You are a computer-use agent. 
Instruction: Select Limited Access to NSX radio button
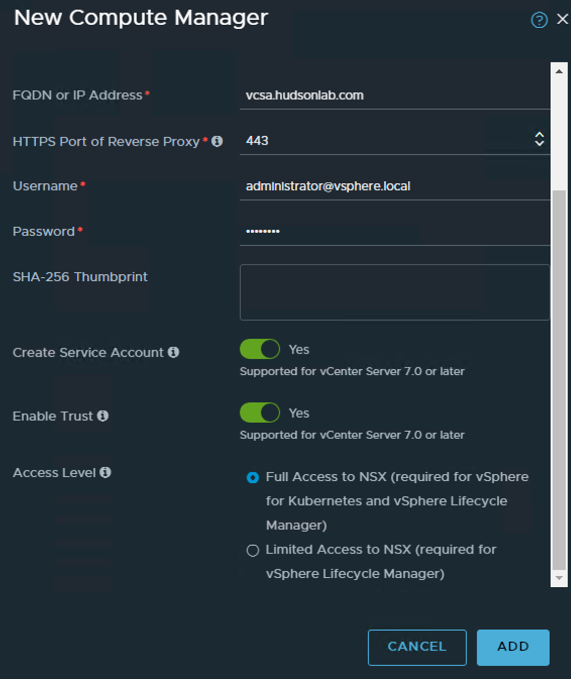(x=253, y=550)
